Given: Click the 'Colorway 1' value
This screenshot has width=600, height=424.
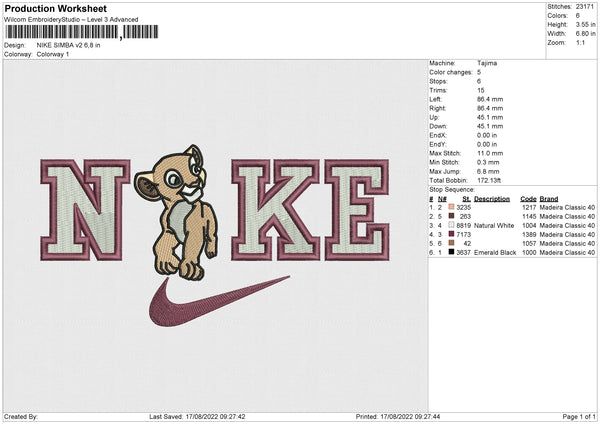Looking at the screenshot, I should [53, 54].
